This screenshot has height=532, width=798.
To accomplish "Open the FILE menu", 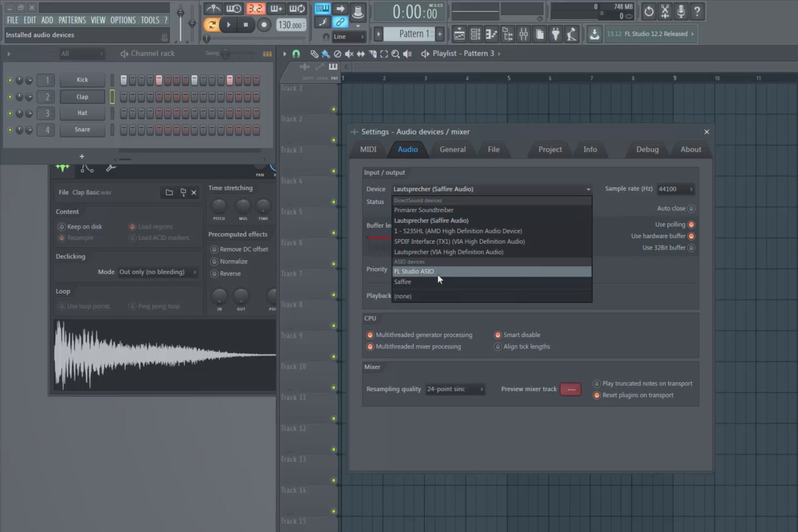I will coord(13,20).
